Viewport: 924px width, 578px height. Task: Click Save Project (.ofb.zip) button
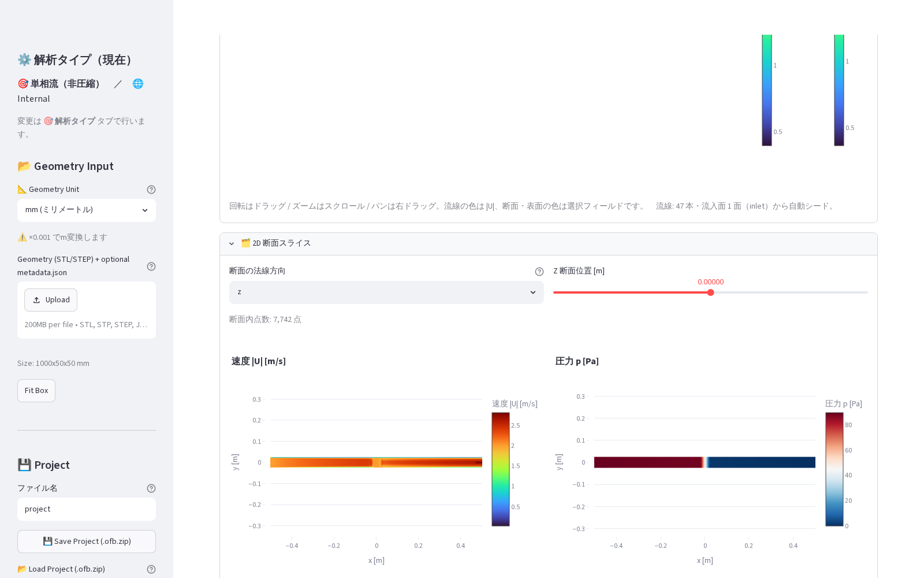[x=87, y=542]
